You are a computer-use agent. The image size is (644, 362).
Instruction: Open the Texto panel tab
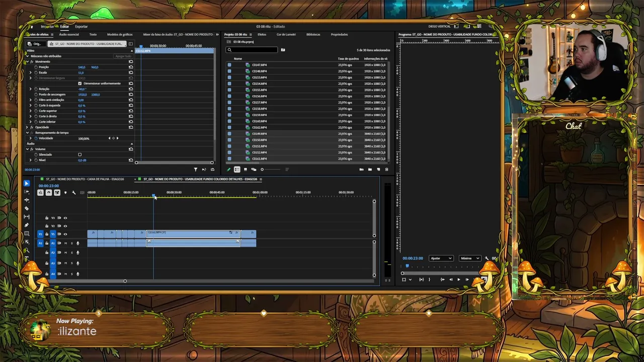pyautogui.click(x=93, y=35)
